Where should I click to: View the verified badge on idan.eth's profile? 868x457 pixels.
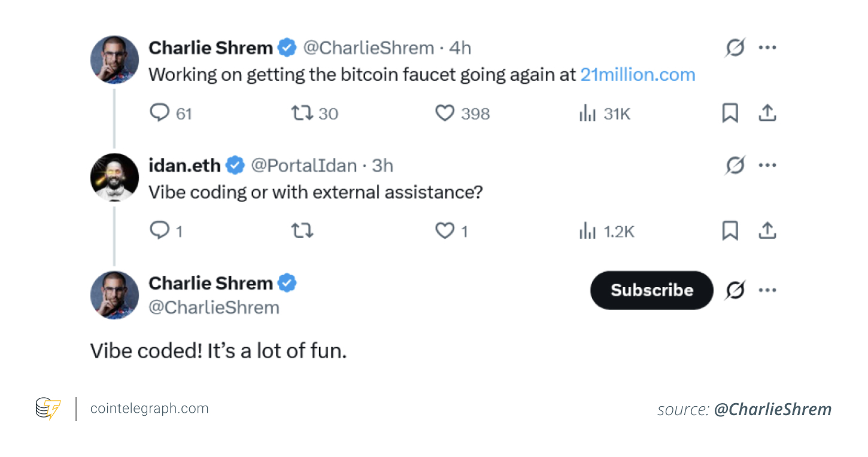click(235, 165)
